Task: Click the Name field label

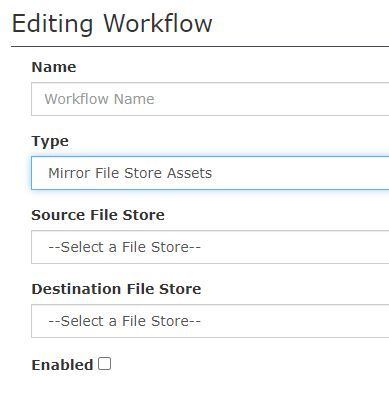Action: coord(54,67)
